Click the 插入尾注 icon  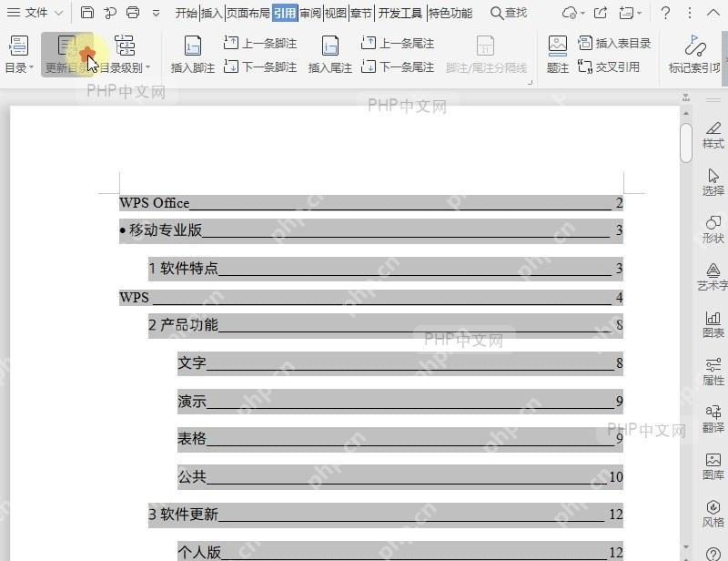330,55
